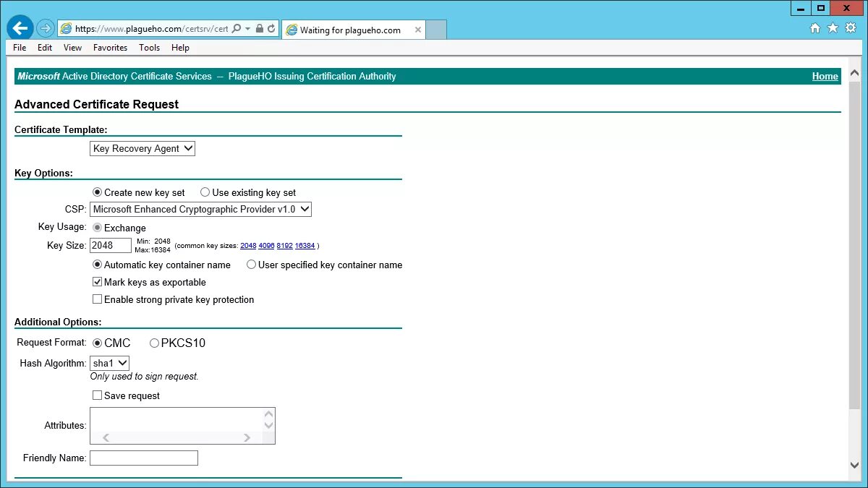This screenshot has height=488, width=868.
Task: Select 'Use existing key set' radio button
Action: pos(205,192)
